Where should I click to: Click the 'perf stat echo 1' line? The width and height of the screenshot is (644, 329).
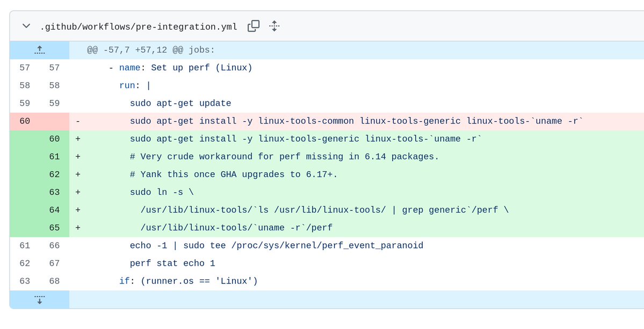[x=172, y=264]
